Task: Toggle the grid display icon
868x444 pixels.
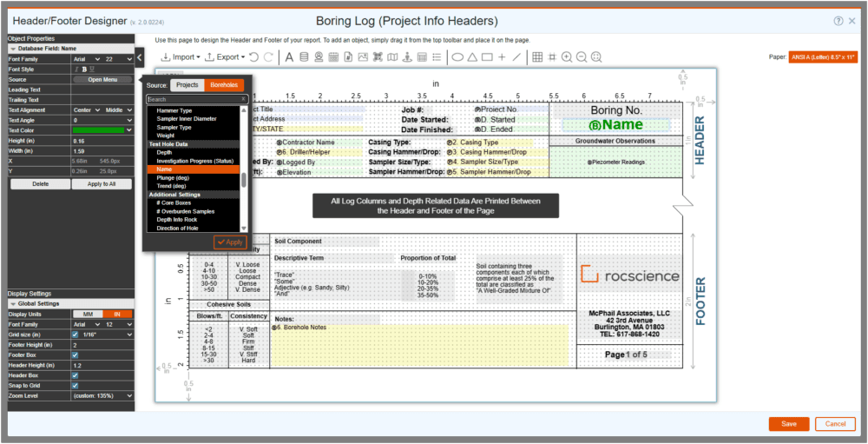Action: pyautogui.click(x=537, y=56)
